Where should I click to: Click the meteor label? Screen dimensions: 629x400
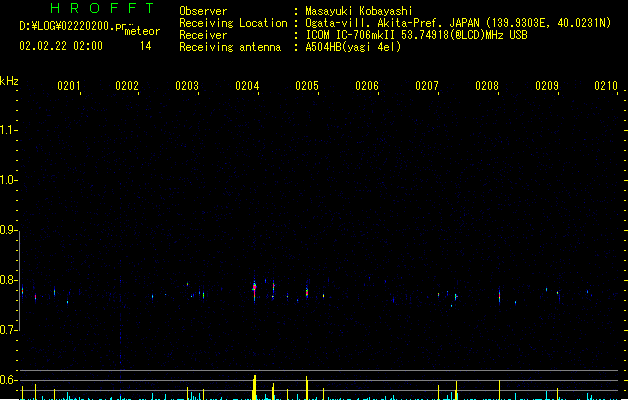click(142, 31)
